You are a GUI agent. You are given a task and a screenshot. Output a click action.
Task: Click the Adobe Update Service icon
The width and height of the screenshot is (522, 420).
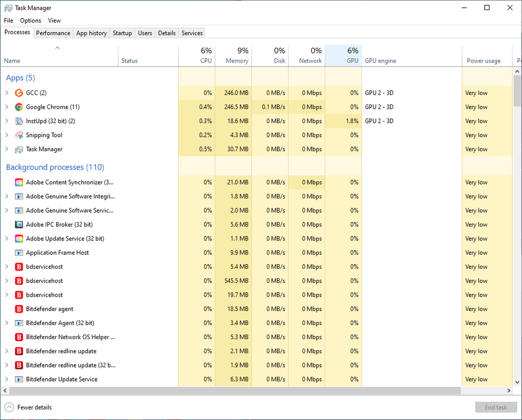[19, 238]
